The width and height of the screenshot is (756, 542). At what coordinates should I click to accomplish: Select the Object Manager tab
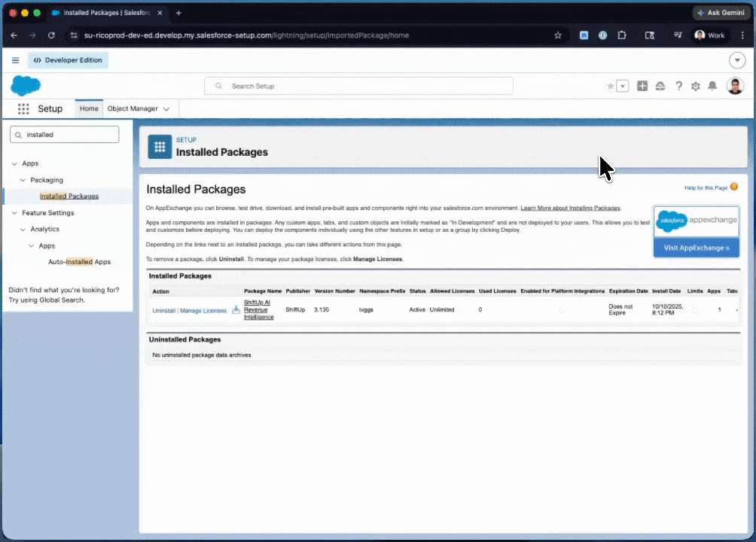(x=133, y=108)
